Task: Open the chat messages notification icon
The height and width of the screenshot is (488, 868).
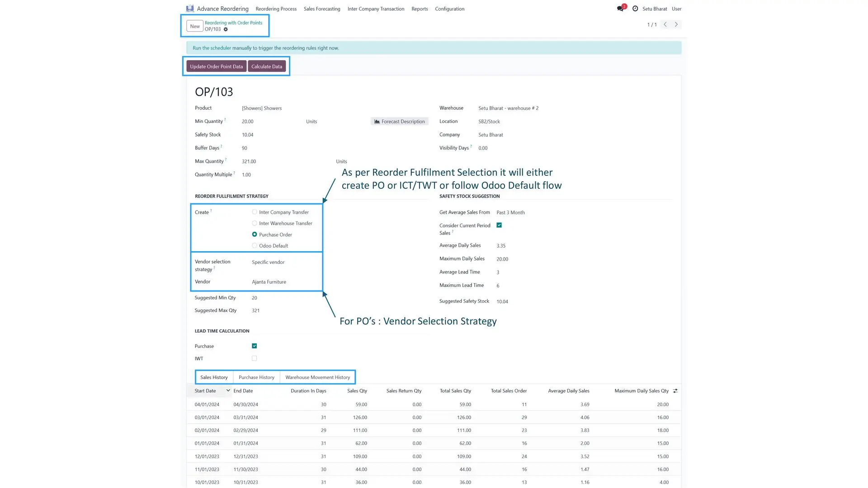Action: [x=620, y=9]
